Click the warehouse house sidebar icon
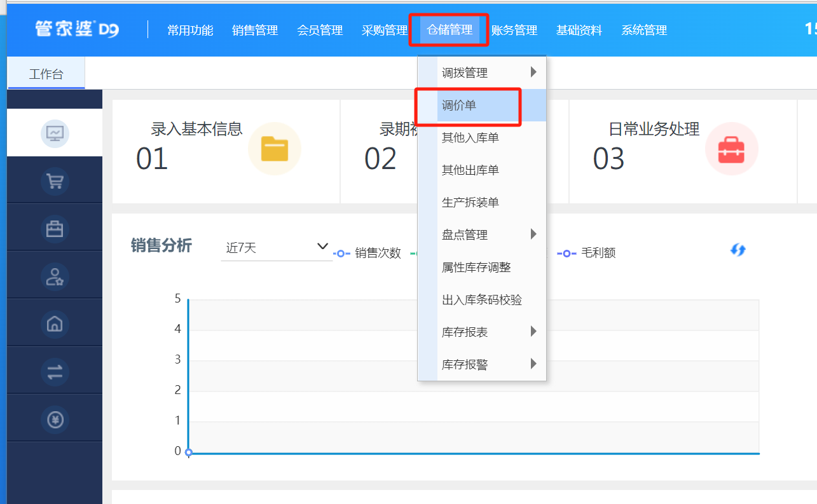Image resolution: width=817 pixels, height=504 pixels. (x=55, y=324)
